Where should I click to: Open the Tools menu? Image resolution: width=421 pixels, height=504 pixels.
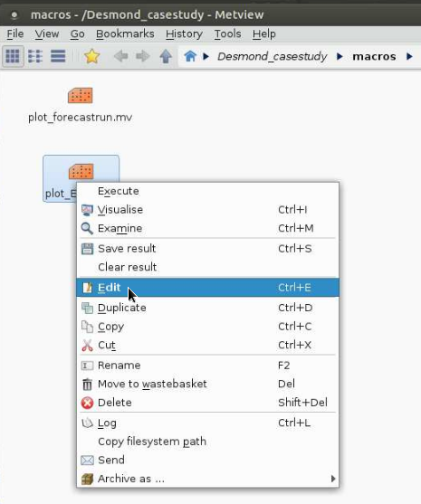click(x=228, y=33)
